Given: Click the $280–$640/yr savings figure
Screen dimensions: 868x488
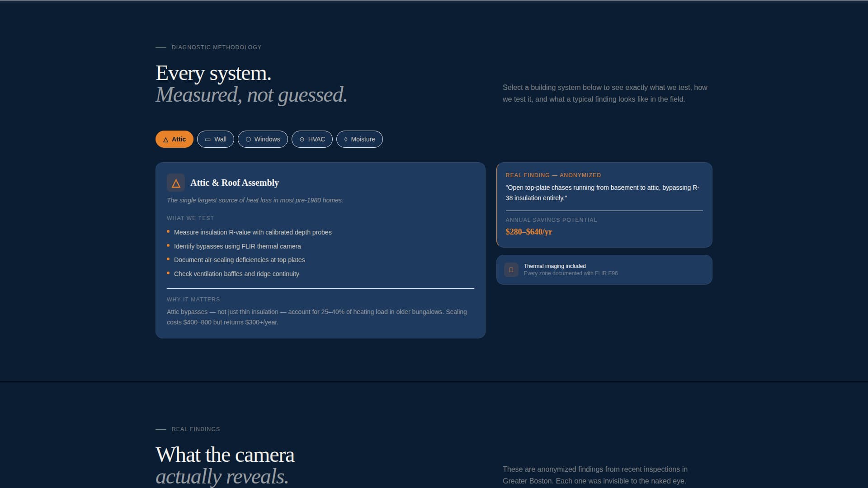Looking at the screenshot, I should pyautogui.click(x=529, y=231).
